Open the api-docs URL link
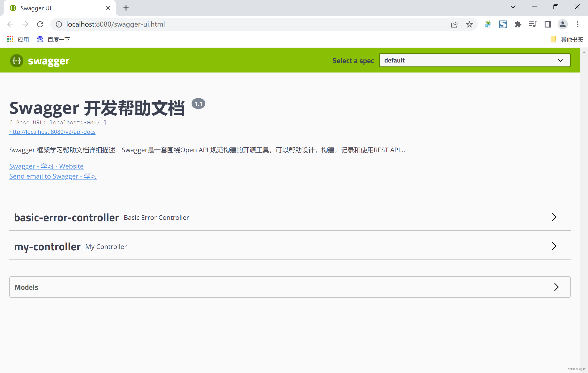 pyautogui.click(x=52, y=132)
